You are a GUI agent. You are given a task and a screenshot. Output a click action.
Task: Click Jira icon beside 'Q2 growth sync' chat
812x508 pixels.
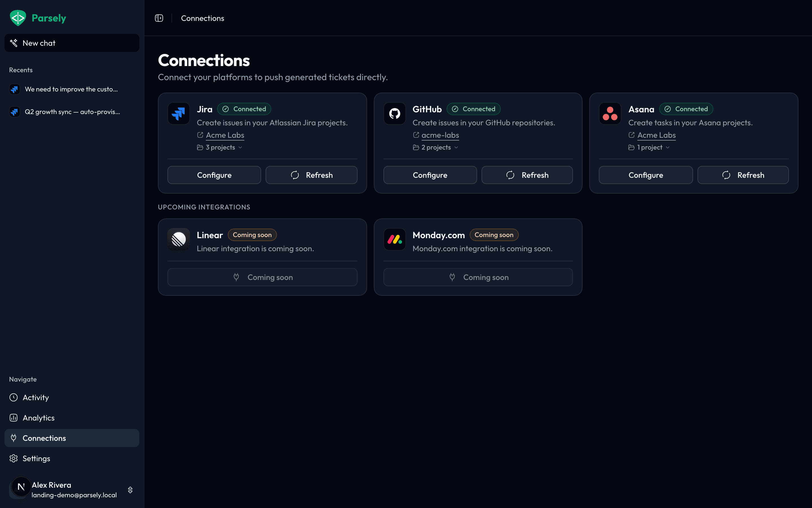[x=14, y=112]
